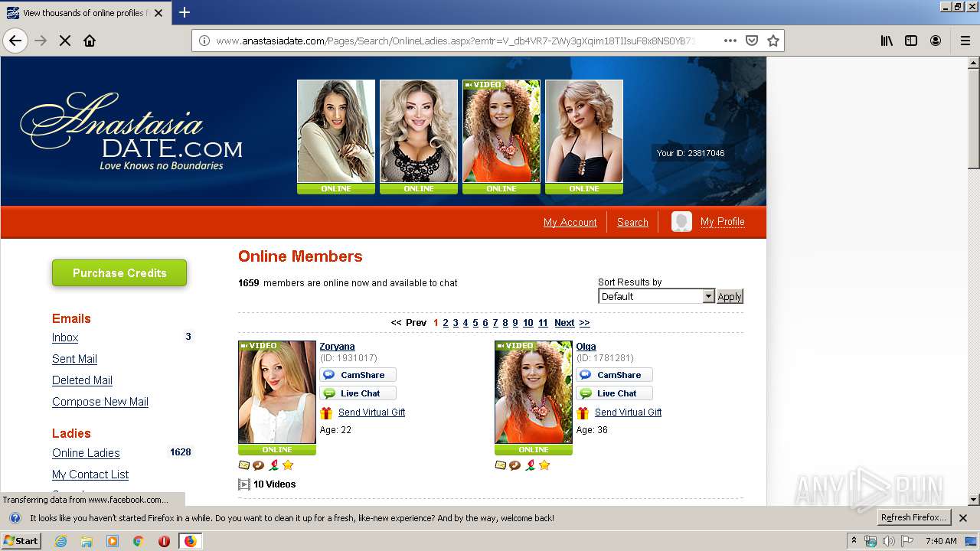980x551 pixels.
Task: Click the Refresh Firefox button
Action: 914,518
